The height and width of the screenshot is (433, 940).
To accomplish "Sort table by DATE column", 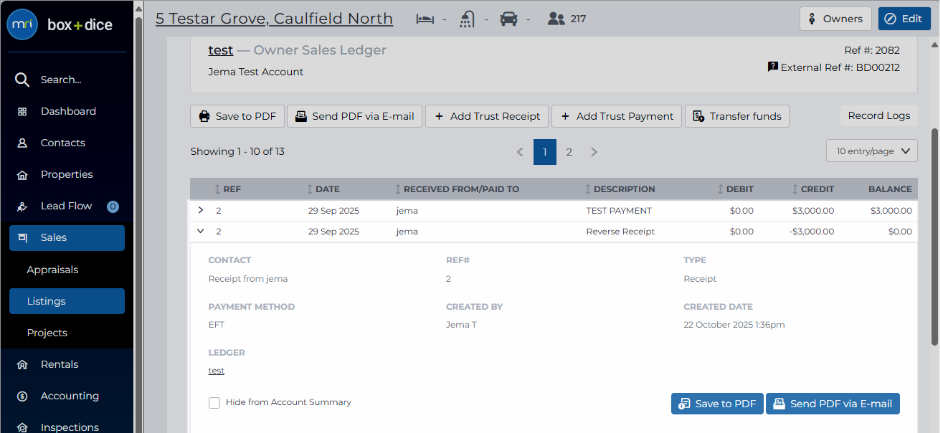I will point(323,189).
